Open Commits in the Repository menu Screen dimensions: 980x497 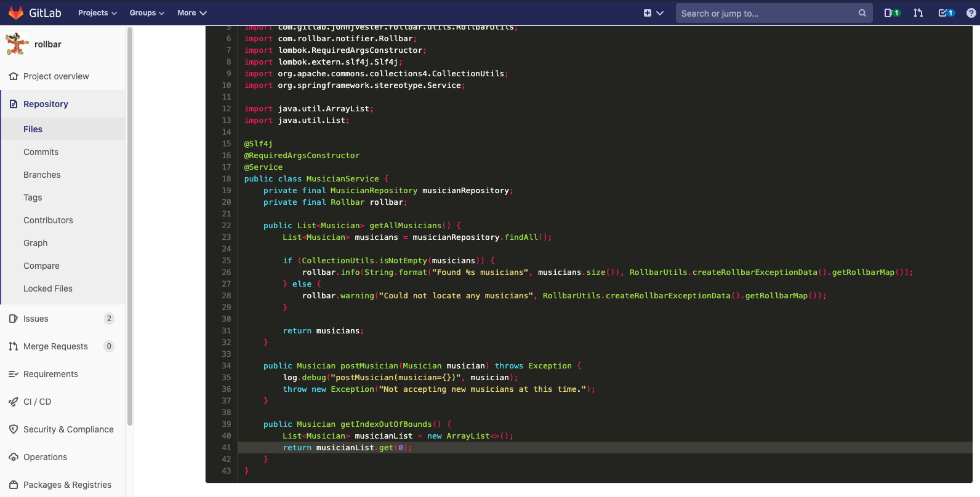[x=41, y=152]
